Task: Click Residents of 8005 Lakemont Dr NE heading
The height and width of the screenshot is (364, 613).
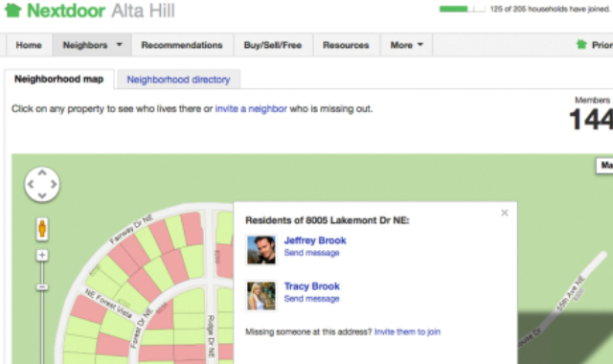Action: click(x=328, y=220)
